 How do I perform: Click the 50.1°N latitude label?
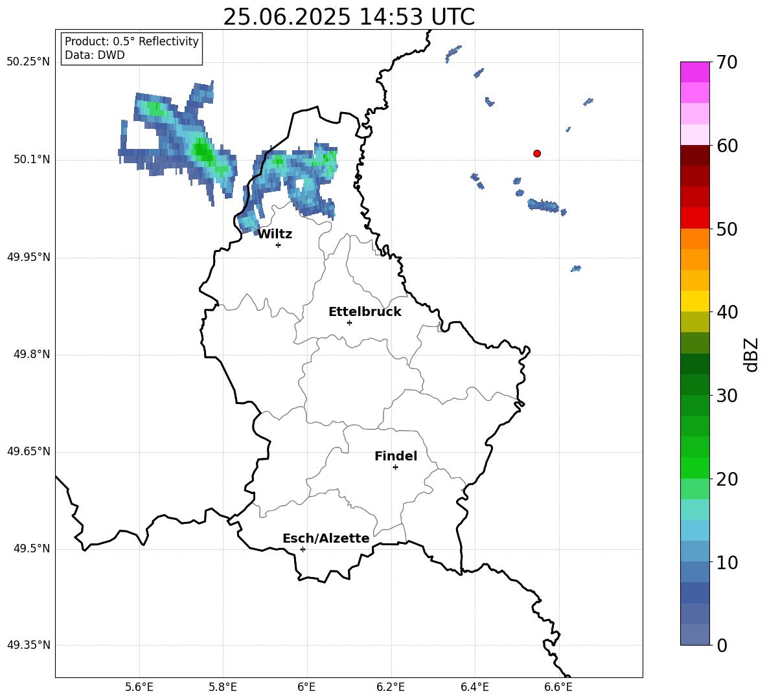(32, 159)
